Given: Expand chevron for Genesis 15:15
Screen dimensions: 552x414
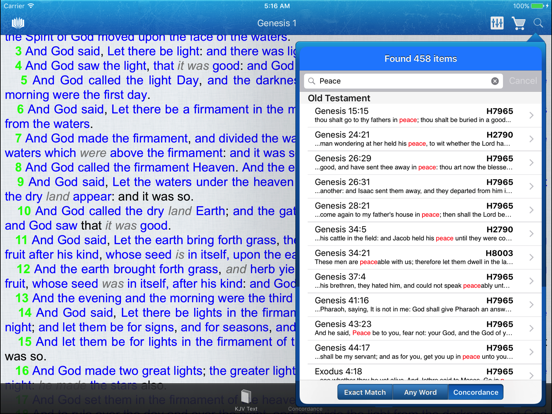Looking at the screenshot, I should point(532,115).
